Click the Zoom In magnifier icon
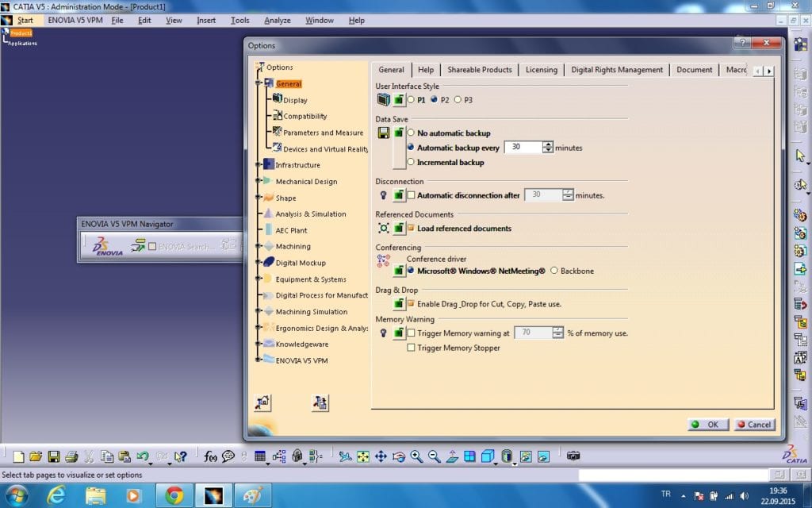Screen dimensions: 812x508 (416, 456)
